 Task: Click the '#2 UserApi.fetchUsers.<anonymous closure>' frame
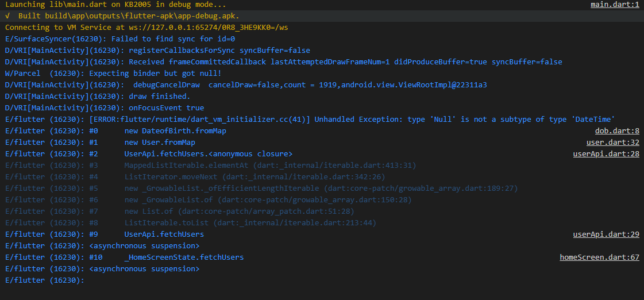[149, 154]
